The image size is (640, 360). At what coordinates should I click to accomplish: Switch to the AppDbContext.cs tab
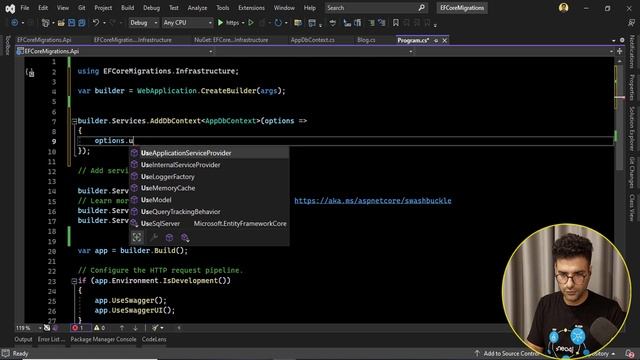click(313, 40)
